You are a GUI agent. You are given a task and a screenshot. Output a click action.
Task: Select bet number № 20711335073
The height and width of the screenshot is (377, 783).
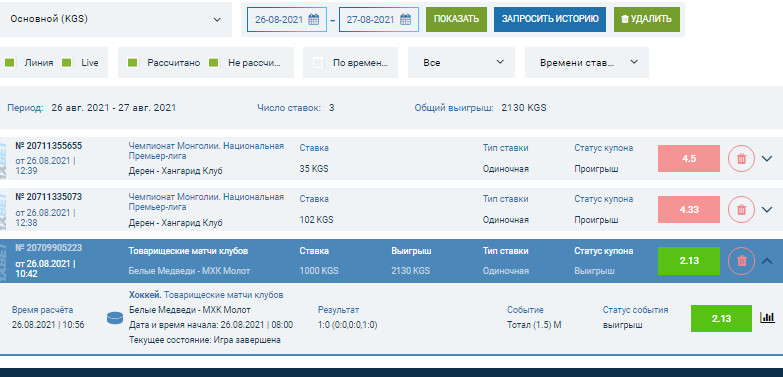coord(49,197)
